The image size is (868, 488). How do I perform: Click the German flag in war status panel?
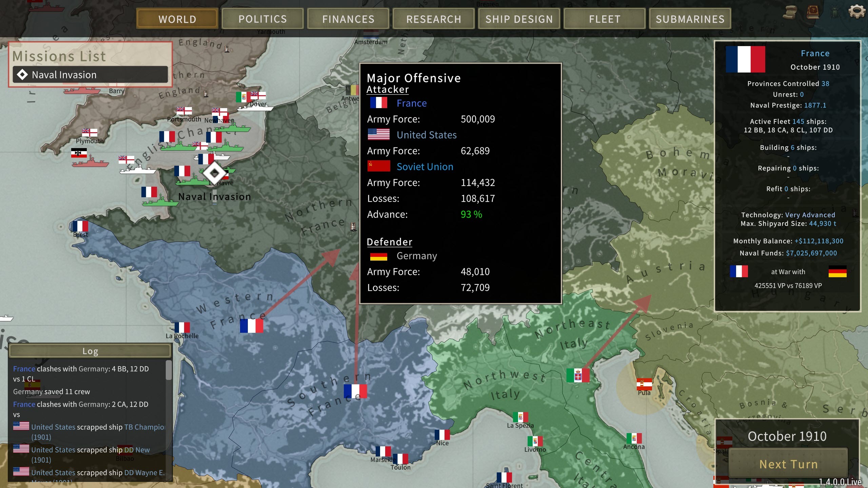(837, 271)
